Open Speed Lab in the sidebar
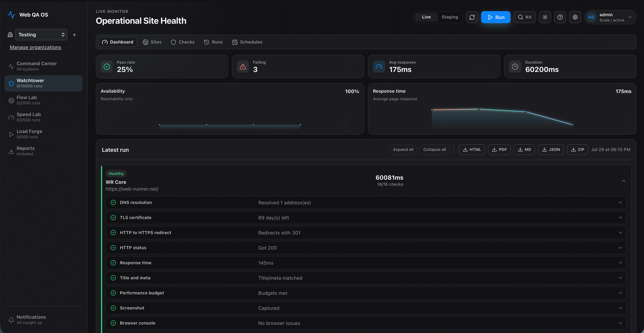The width and height of the screenshot is (644, 333). point(44,117)
